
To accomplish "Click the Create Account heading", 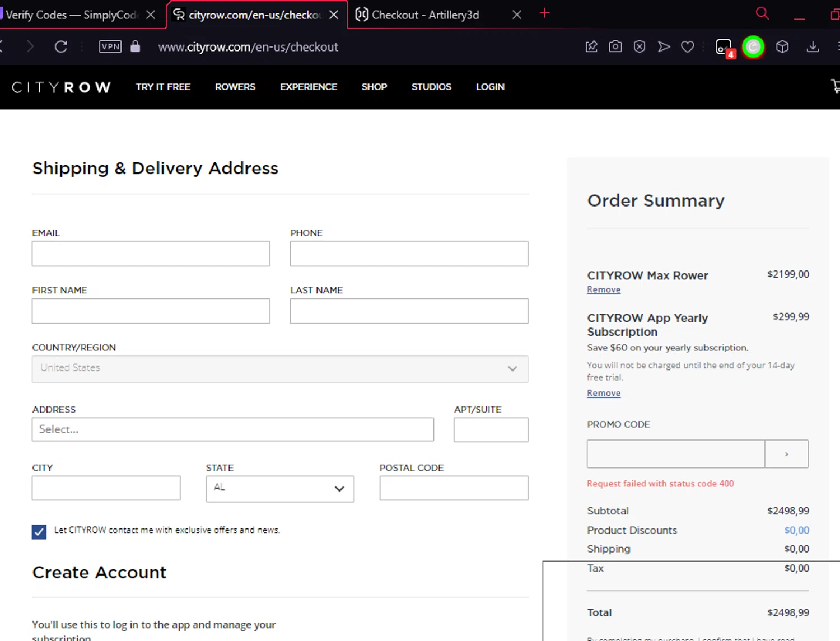I will [x=99, y=572].
